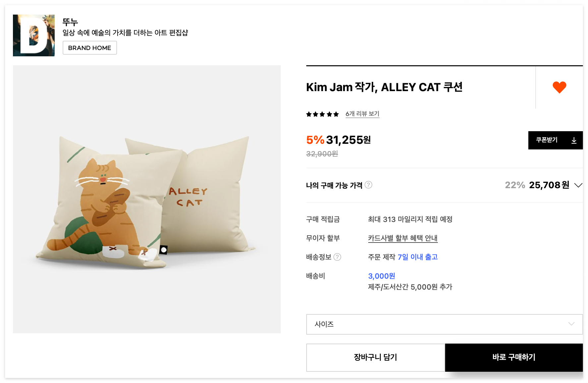Click the heart counter divider icon area
Screen dimensions: 588x383
coord(536,87)
